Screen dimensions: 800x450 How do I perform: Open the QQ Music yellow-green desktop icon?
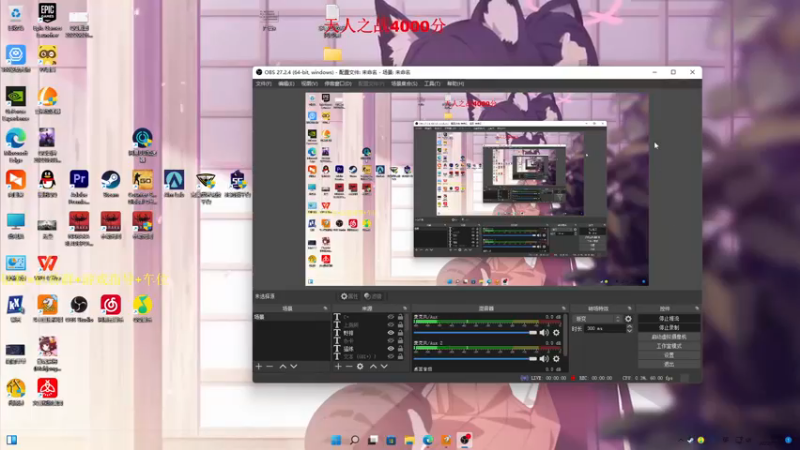click(142, 309)
